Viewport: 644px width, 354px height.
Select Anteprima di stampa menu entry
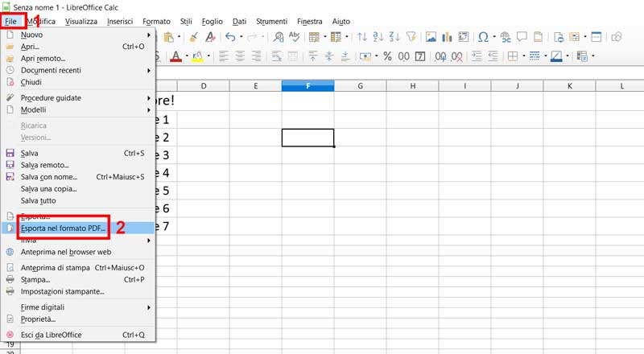[x=78, y=268]
